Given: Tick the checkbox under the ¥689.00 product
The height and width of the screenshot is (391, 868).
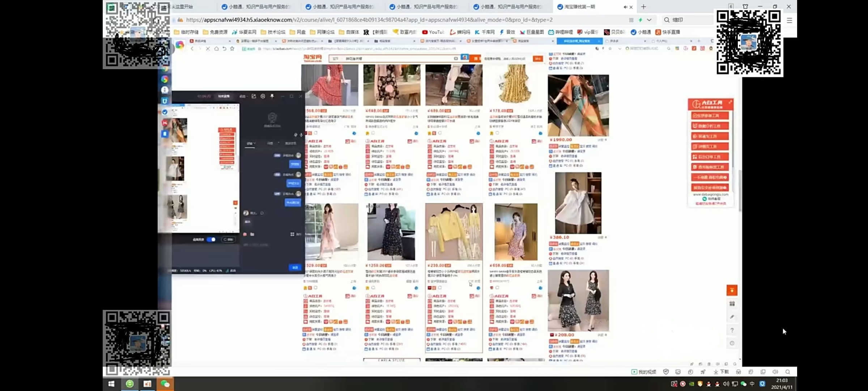Looking at the screenshot, I should 440,133.
